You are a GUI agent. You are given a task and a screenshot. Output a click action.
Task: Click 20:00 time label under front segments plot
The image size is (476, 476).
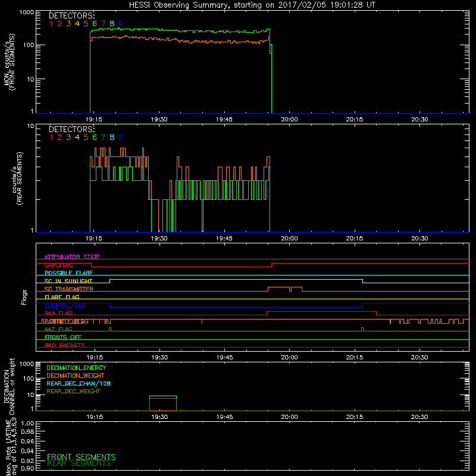coord(289,120)
